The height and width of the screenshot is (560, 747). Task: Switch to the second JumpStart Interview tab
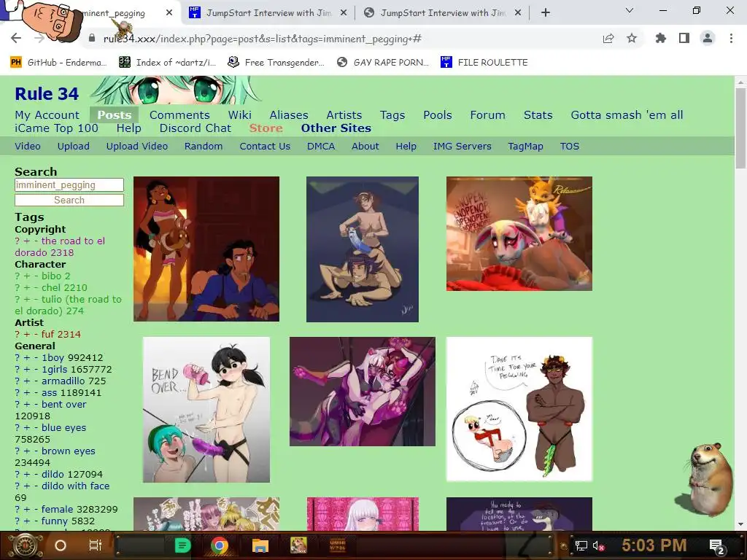click(269, 13)
